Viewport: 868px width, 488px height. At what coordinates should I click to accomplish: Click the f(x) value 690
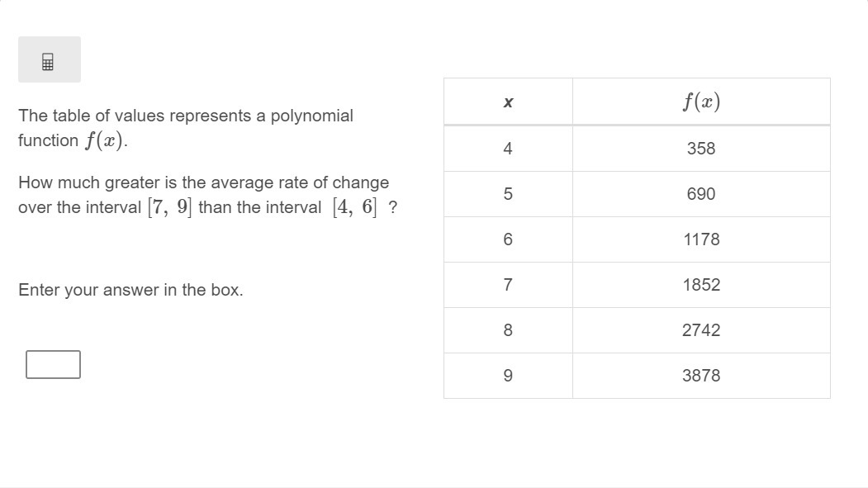click(x=700, y=194)
